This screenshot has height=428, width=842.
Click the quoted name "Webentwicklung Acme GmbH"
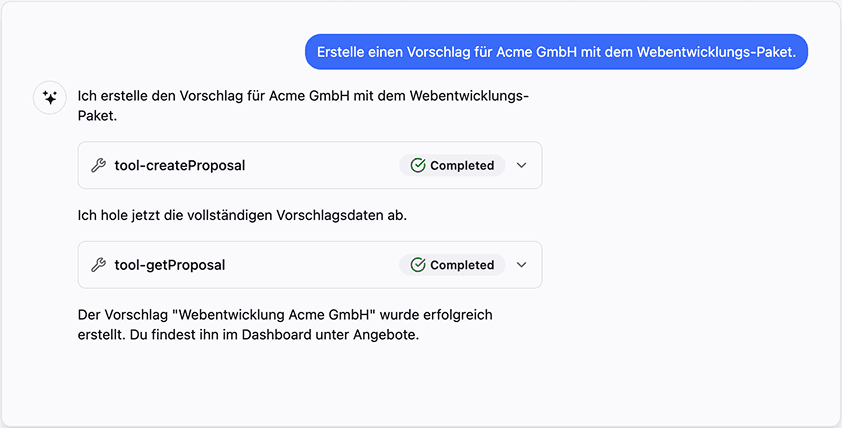point(260,315)
